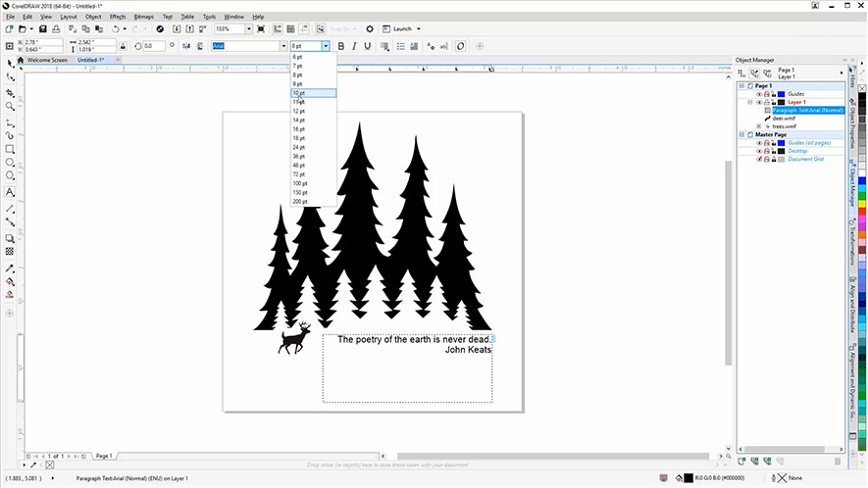The height and width of the screenshot is (488, 868).
Task: Select the Text tool in toolbox
Action: [x=10, y=192]
